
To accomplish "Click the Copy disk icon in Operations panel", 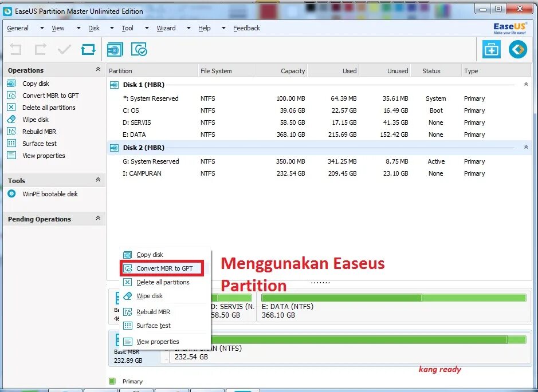I will 11,84.
